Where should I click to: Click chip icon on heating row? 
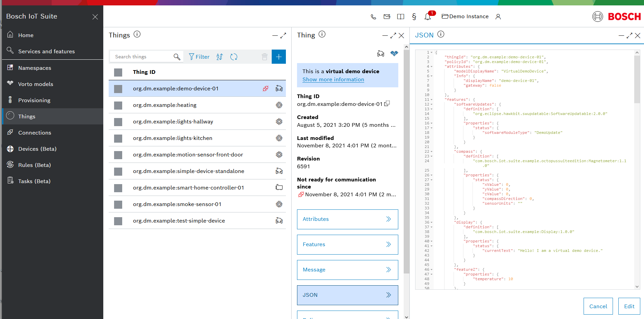[279, 105]
